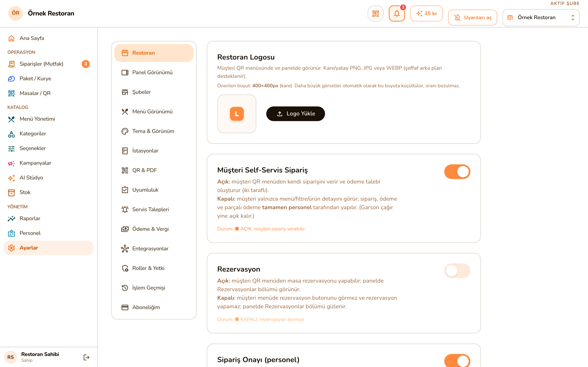Open the 25 kr credits button
The image size is (588, 367).
tap(427, 14)
